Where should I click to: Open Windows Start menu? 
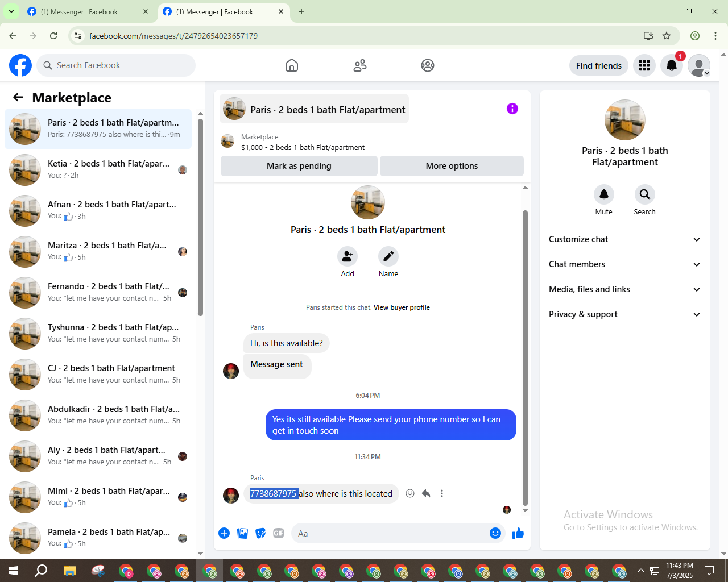tap(14, 571)
